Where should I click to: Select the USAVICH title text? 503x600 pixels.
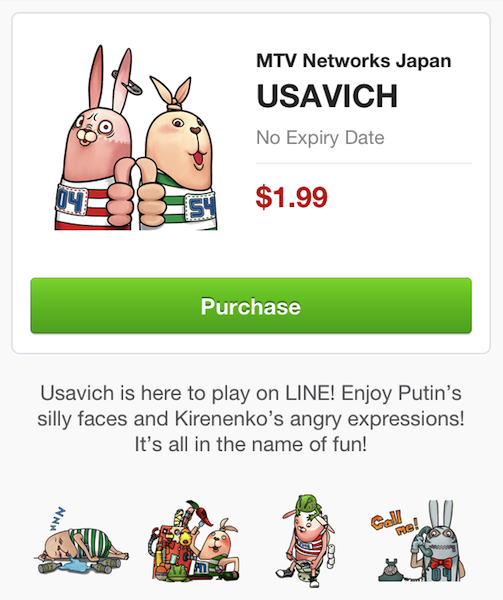point(327,96)
